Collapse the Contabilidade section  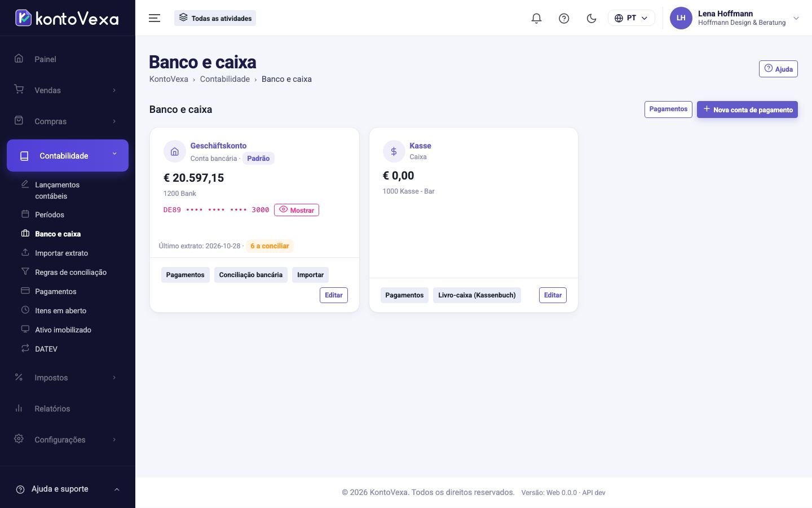(x=68, y=156)
